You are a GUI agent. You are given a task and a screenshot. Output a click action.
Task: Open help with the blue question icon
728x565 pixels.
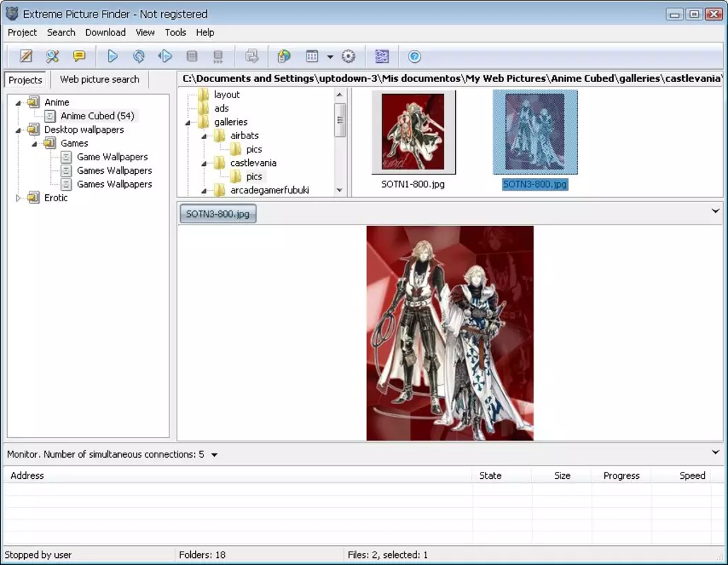click(x=415, y=56)
